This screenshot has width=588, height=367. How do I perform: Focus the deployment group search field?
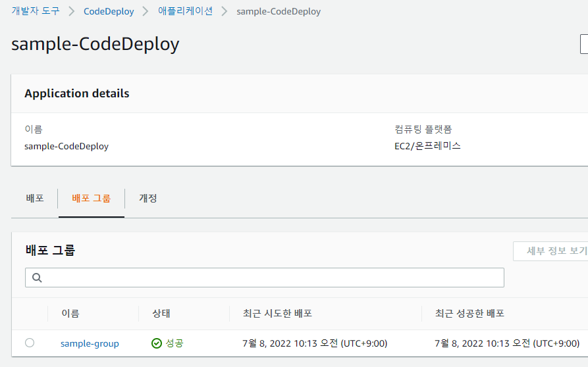coord(265,278)
